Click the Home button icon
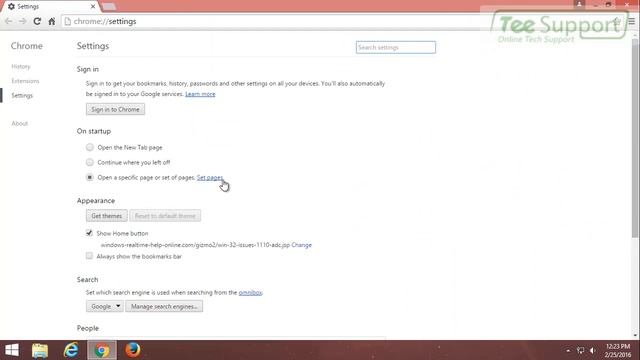The height and width of the screenshot is (360, 640). [x=52, y=21]
